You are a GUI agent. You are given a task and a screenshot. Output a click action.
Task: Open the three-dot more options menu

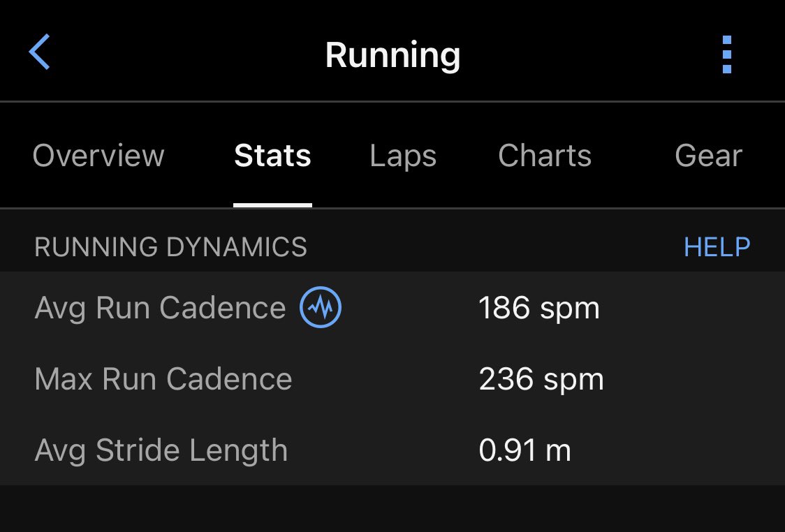(x=727, y=54)
